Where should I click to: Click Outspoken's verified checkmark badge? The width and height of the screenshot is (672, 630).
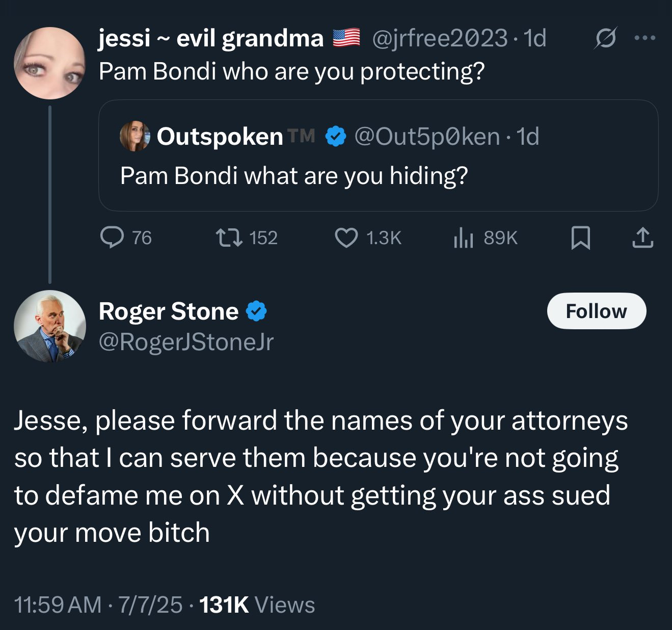[336, 137]
